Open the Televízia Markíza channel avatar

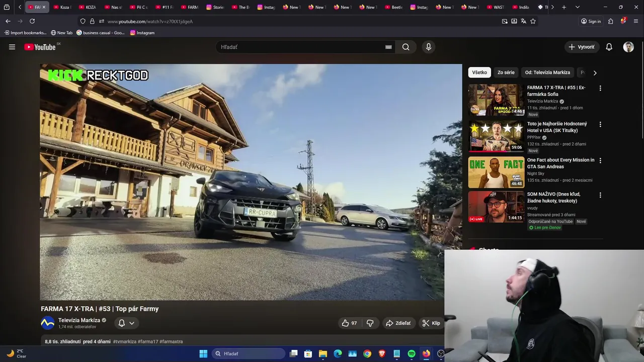tap(48, 323)
